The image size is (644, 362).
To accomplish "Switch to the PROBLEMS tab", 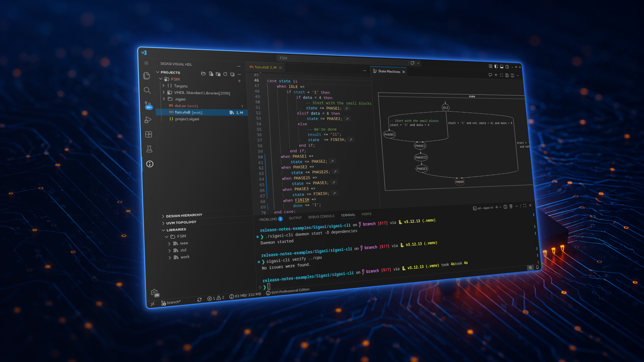I will click(x=271, y=219).
